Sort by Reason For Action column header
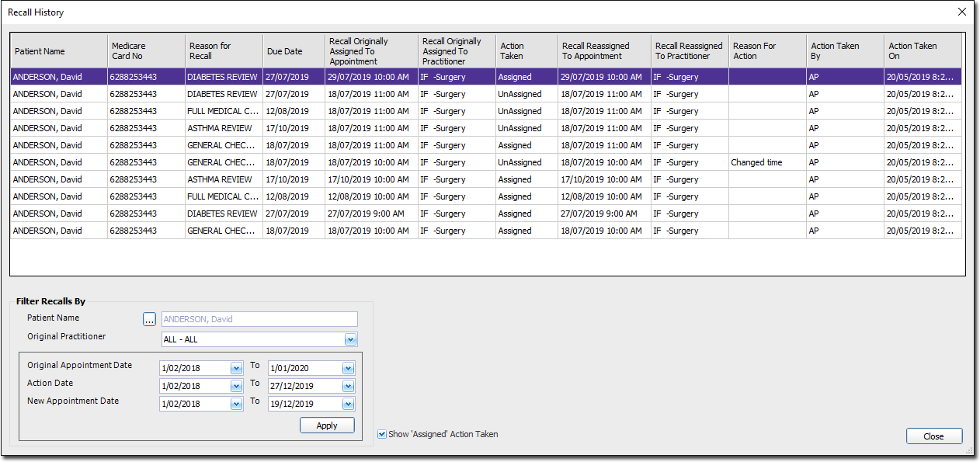 (x=767, y=51)
